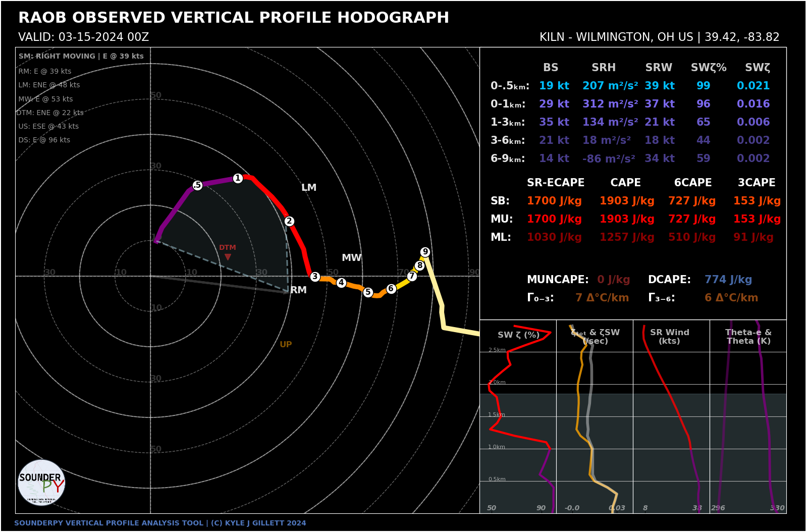This screenshot has width=806, height=532.
Task: Select the 2 km hodograph marker
Action: pyautogui.click(x=289, y=221)
